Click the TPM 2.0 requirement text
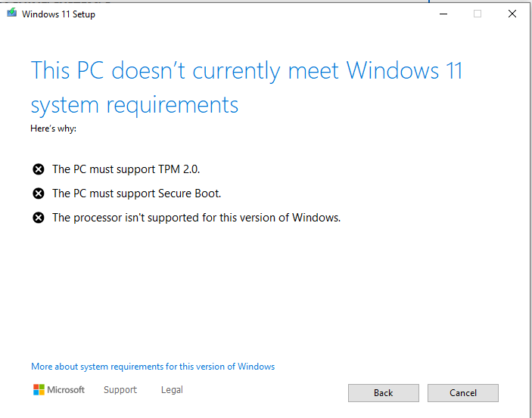The width and height of the screenshot is (532, 418). [x=126, y=169]
